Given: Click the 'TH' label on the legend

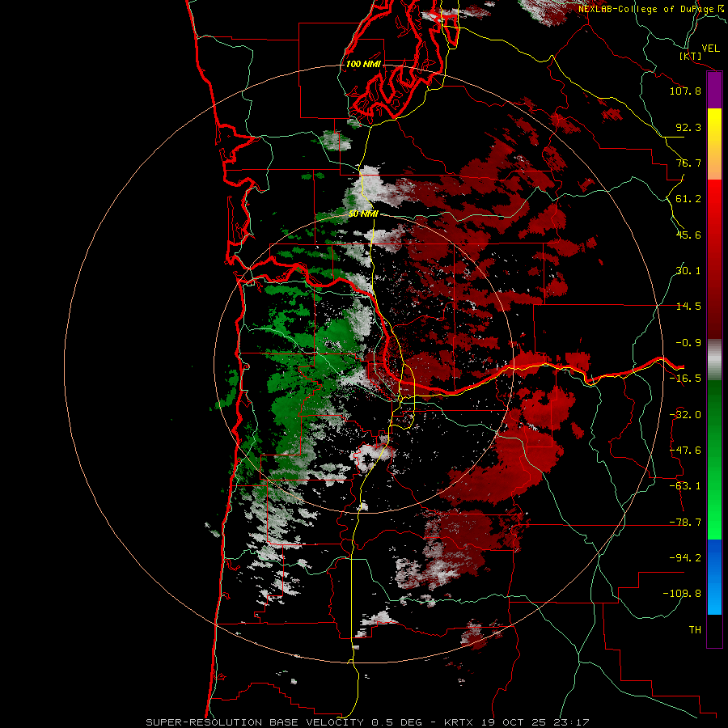Looking at the screenshot, I should pos(695,629).
